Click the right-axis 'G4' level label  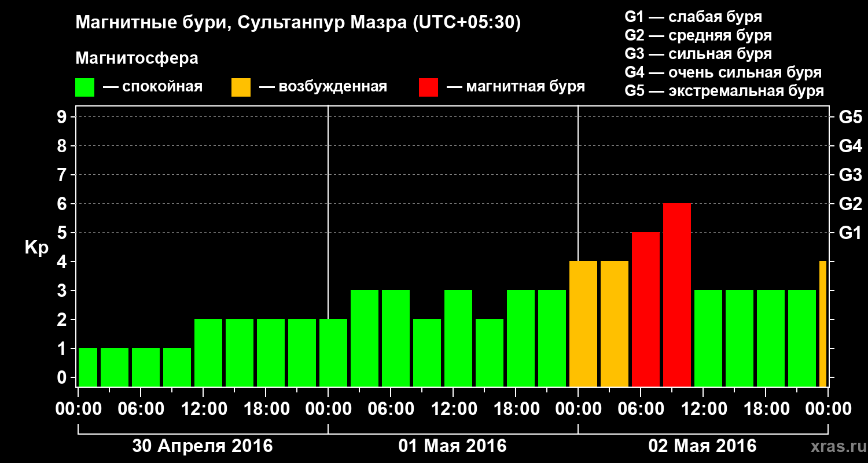tap(850, 146)
